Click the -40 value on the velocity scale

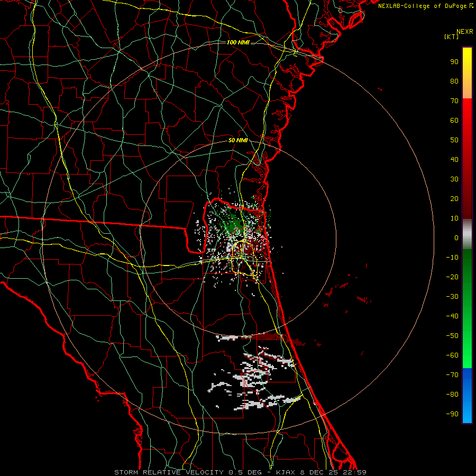452,316
